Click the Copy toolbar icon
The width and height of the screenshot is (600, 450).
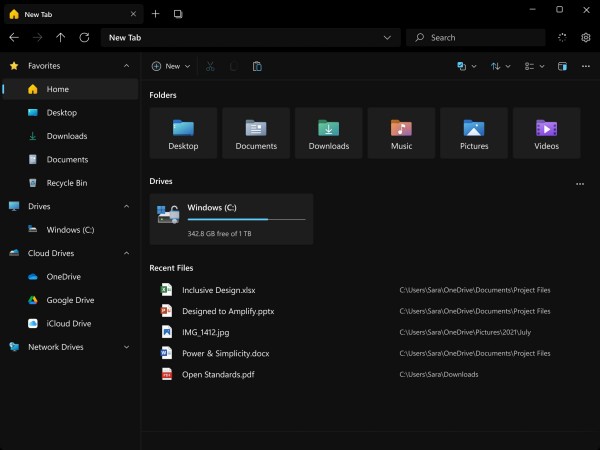coord(234,66)
